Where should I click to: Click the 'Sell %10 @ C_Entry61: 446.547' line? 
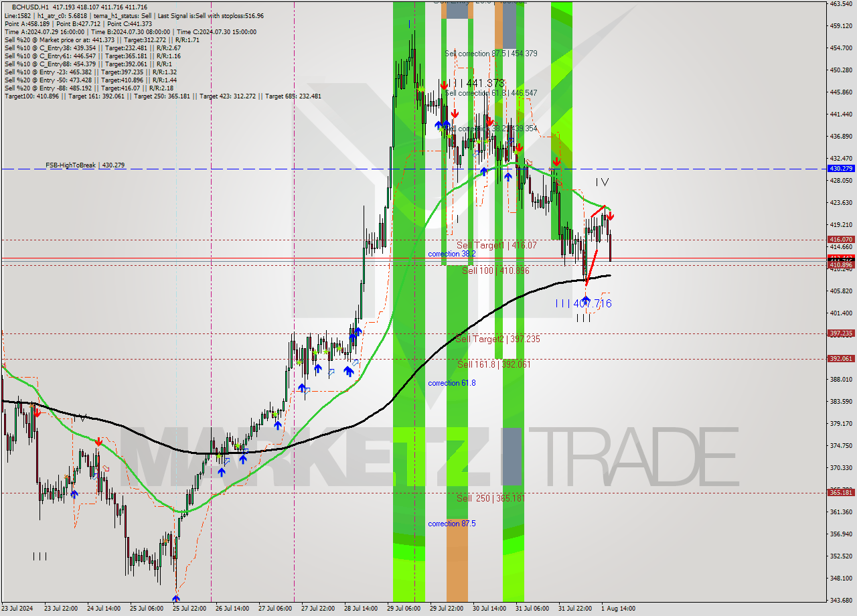(x=92, y=56)
